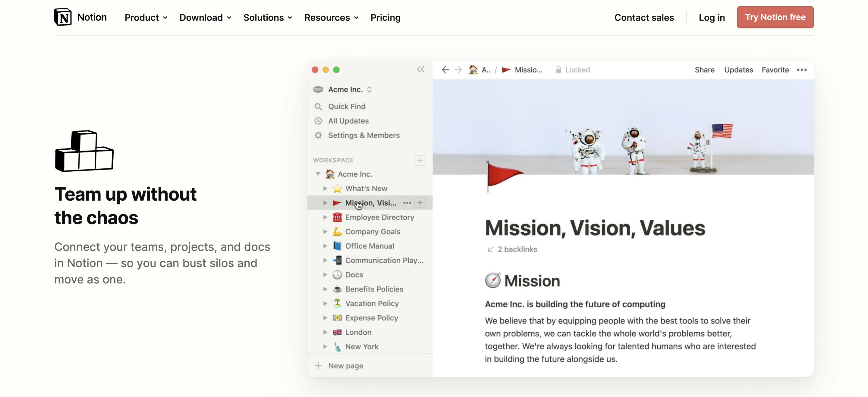Select the Office Manual page label
868x397 pixels.
coord(370,246)
